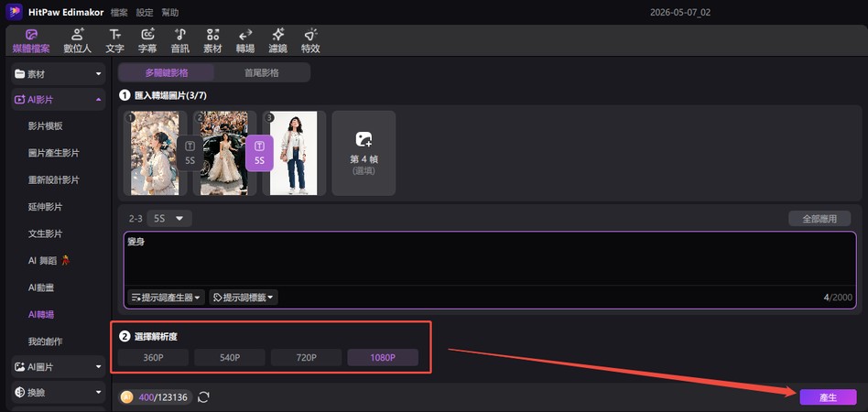Open the 5S duration dropdown
The width and height of the screenshot is (868, 412).
click(x=169, y=219)
